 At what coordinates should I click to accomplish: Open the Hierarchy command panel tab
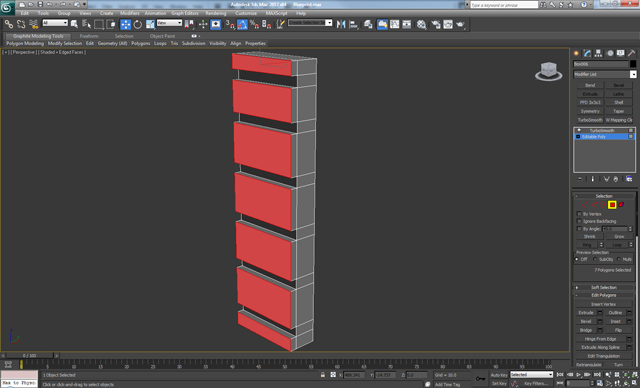[x=598, y=53]
